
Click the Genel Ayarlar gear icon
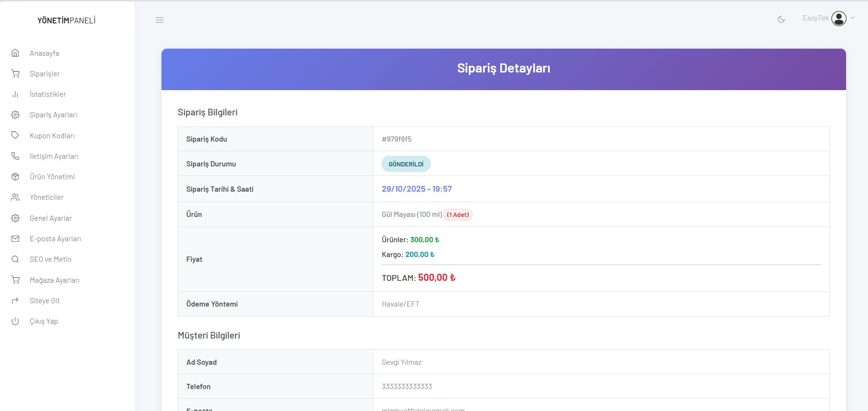[15, 218]
